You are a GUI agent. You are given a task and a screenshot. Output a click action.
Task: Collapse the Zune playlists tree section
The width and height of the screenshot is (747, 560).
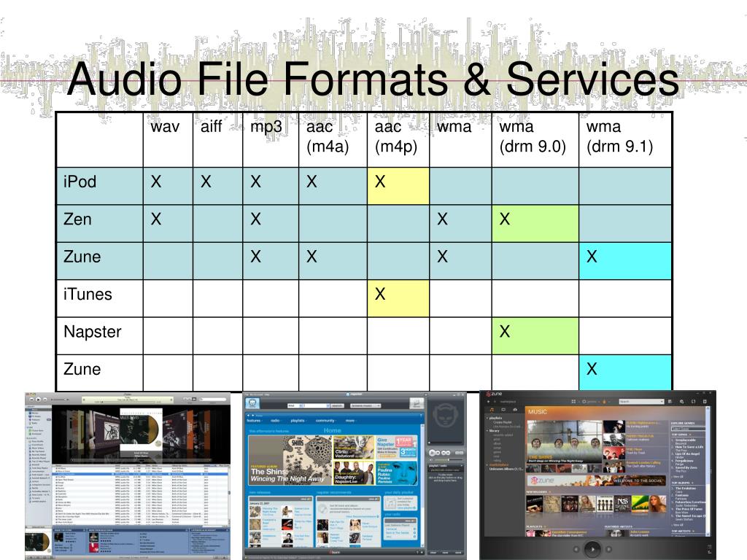(487, 418)
